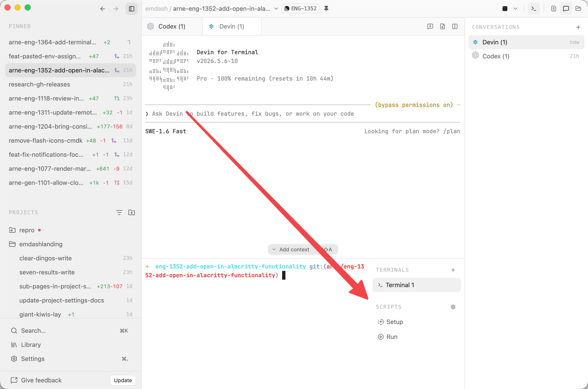The width and height of the screenshot is (588, 389).
Task: Expand the open-in app chevron menu
Action: click(515, 9)
